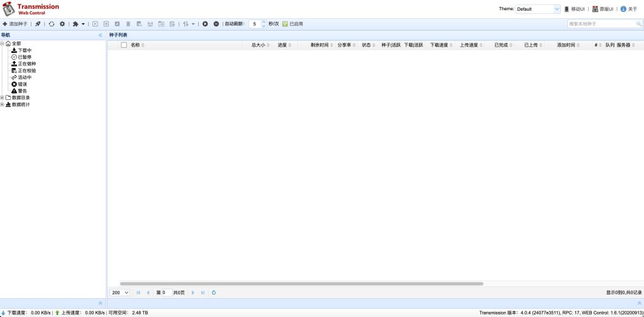Viewport: 644px width, 317px height.
Task: Expand the 数据目录 tree node
Action: [2, 97]
